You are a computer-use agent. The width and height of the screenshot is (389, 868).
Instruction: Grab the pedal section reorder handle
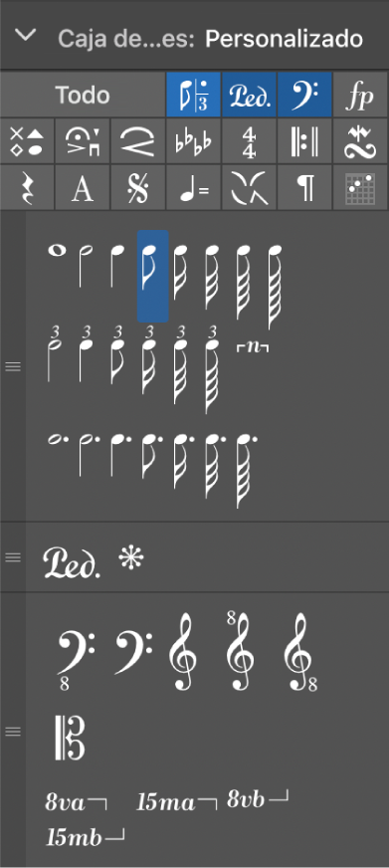pyautogui.click(x=13, y=557)
